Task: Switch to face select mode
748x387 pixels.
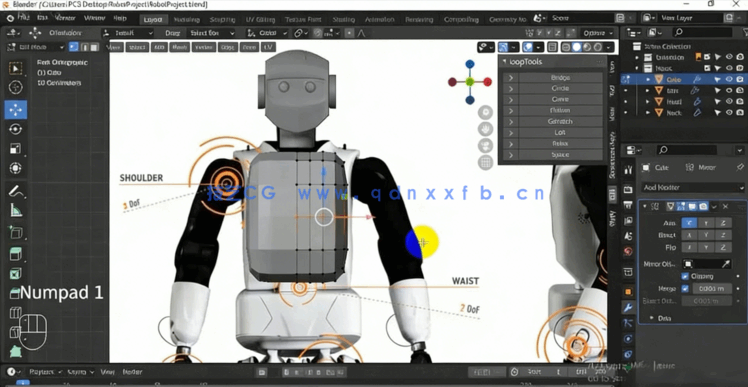Action: pos(94,47)
